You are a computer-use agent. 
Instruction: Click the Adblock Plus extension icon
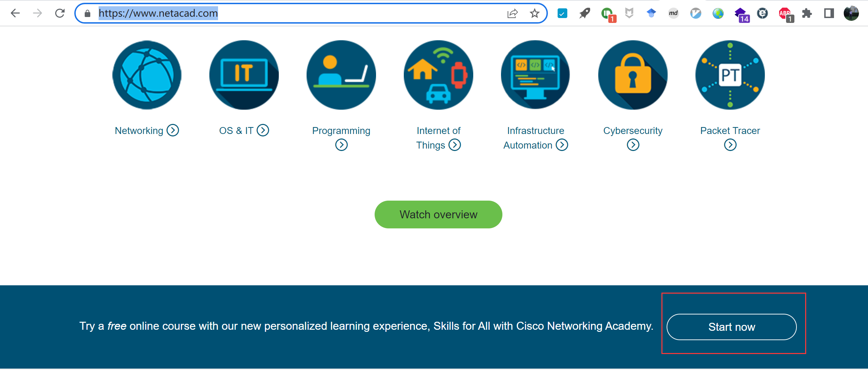coord(785,13)
